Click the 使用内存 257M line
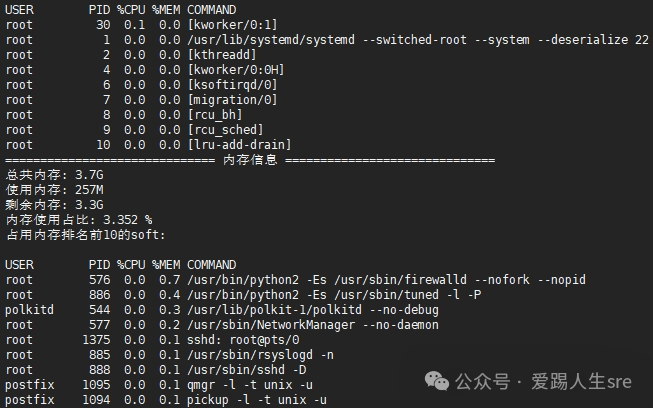 pos(54,190)
